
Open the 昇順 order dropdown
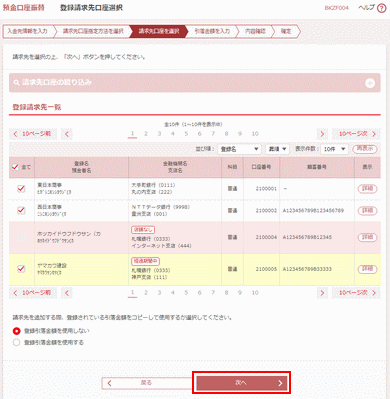(x=277, y=149)
